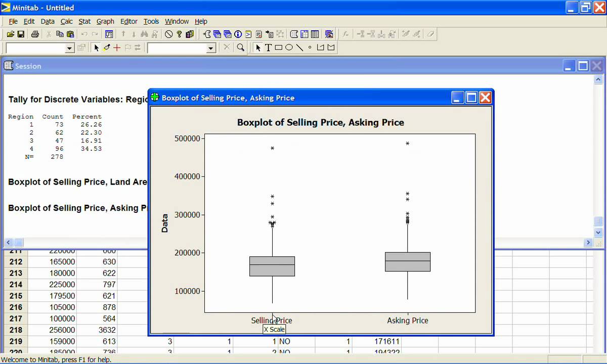607x364 pixels.
Task: Open the StatGuide icon next to Help
Action: (x=190, y=34)
